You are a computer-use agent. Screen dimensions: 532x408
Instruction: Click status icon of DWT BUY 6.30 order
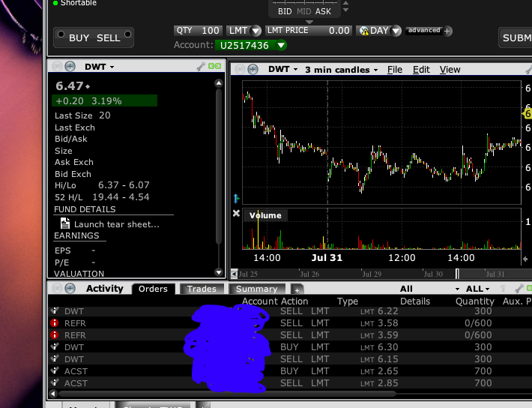pyautogui.click(x=55, y=346)
